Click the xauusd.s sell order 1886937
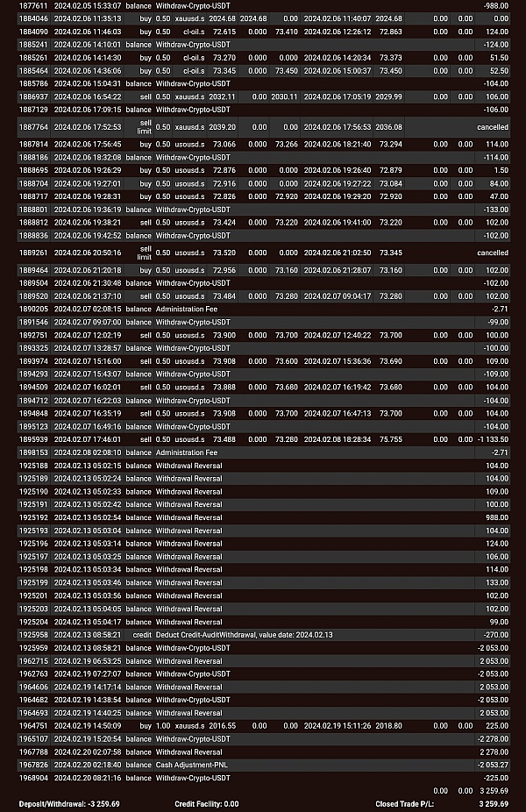The height and width of the screenshot is (812, 526). coord(263,96)
